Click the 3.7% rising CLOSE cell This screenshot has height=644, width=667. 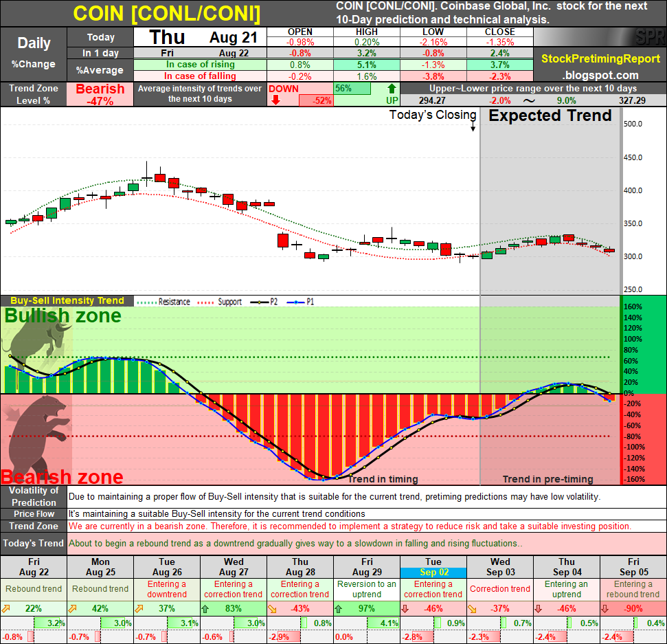pos(500,65)
